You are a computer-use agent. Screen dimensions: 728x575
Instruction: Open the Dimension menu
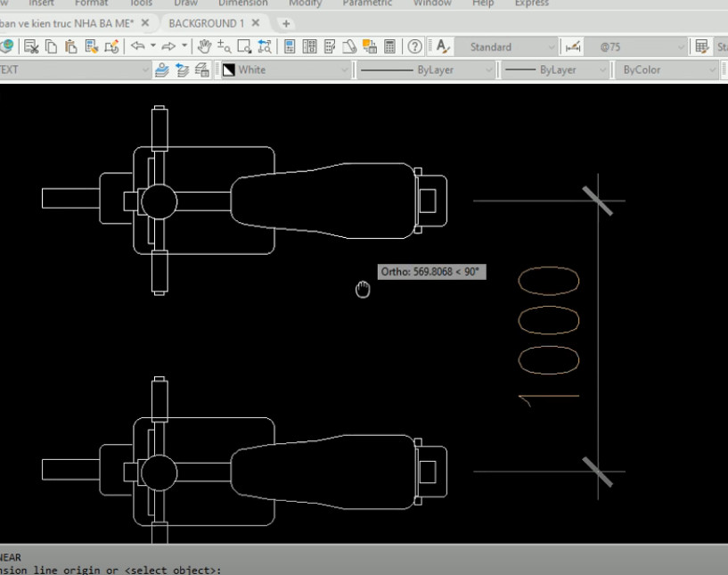[x=242, y=4]
